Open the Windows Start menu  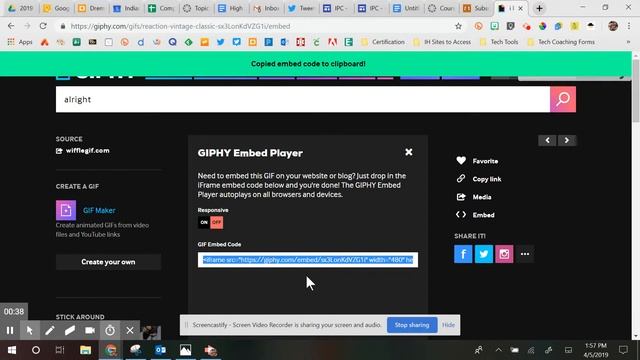[11, 350]
